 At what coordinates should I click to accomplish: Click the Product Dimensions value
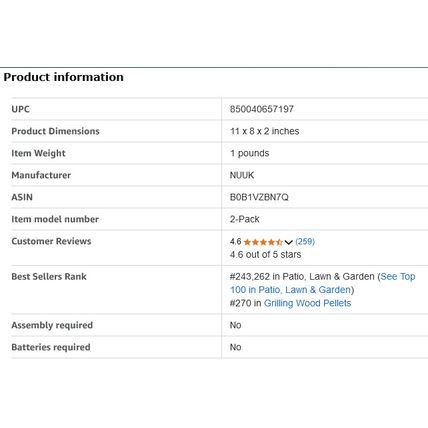pos(264,131)
